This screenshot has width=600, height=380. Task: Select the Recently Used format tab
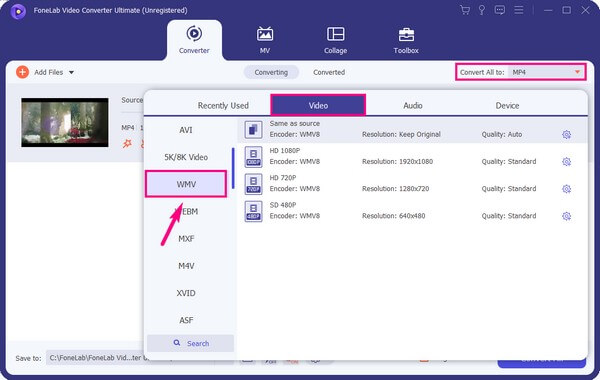pyautogui.click(x=223, y=105)
